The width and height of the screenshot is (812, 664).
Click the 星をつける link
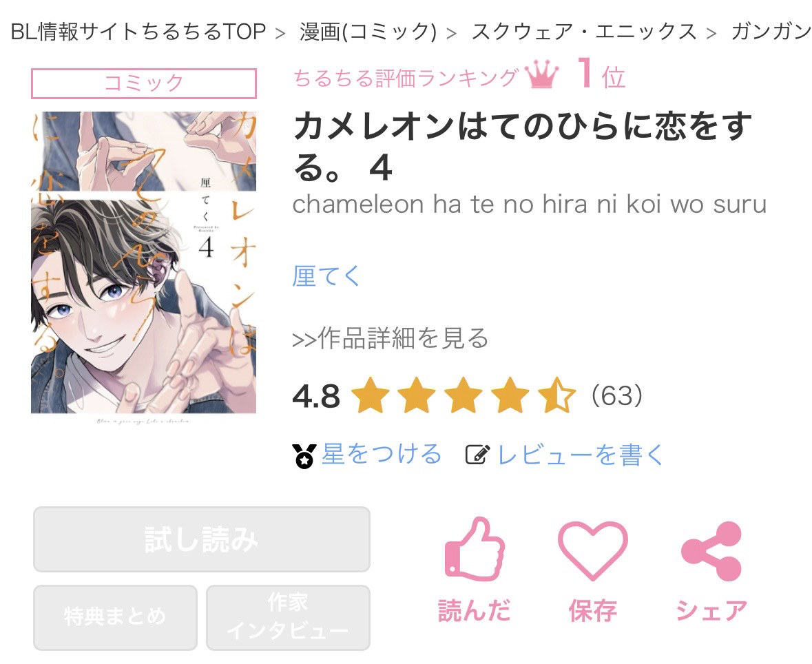click(x=382, y=455)
